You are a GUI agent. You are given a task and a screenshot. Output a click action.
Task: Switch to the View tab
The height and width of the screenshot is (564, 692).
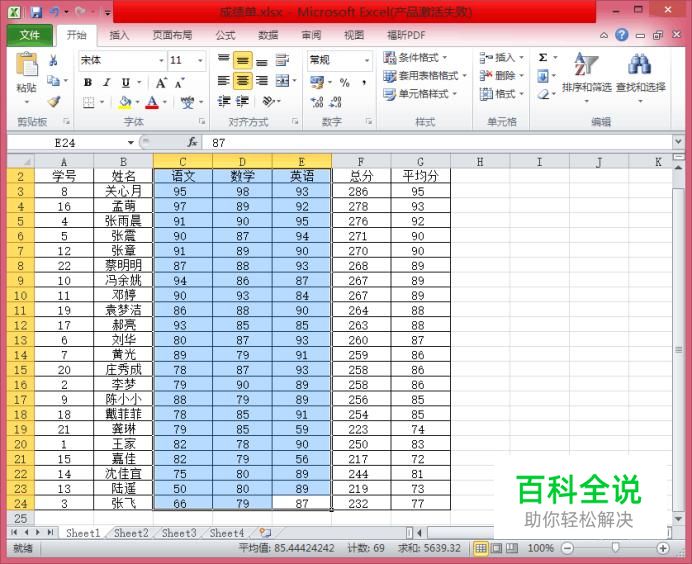coord(354,35)
